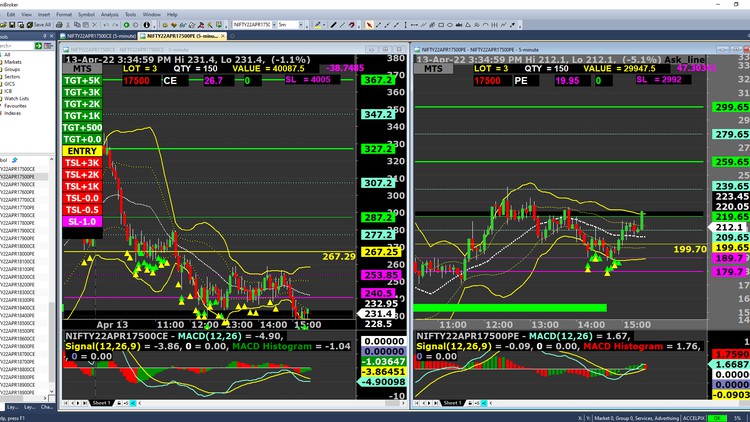Click the green 367.2 price label on the CE axis

(x=379, y=80)
